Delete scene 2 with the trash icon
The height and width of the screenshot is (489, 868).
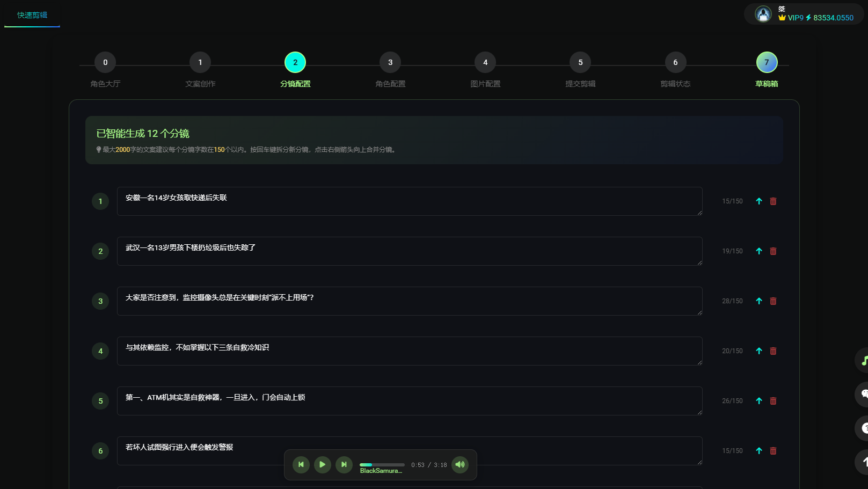click(773, 251)
